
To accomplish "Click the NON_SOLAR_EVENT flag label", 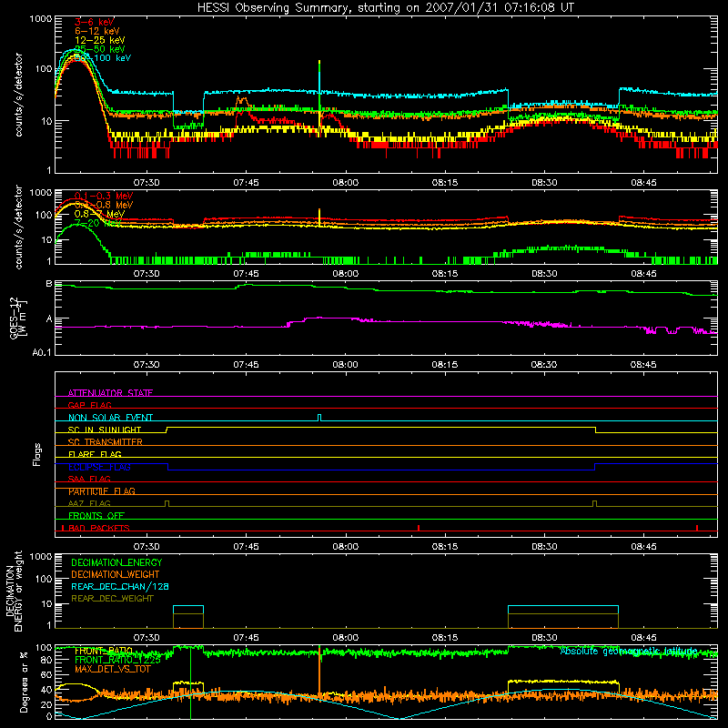I will (x=110, y=418).
